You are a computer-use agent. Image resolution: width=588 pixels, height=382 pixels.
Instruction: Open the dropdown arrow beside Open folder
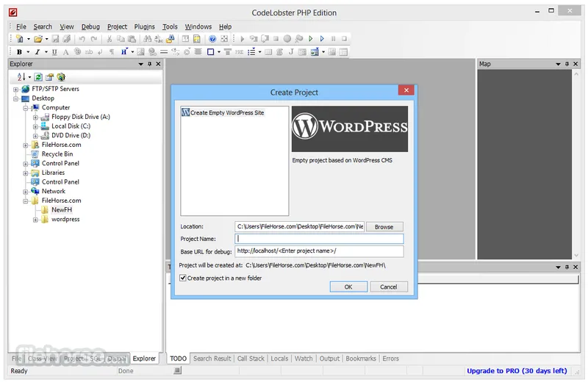point(46,39)
